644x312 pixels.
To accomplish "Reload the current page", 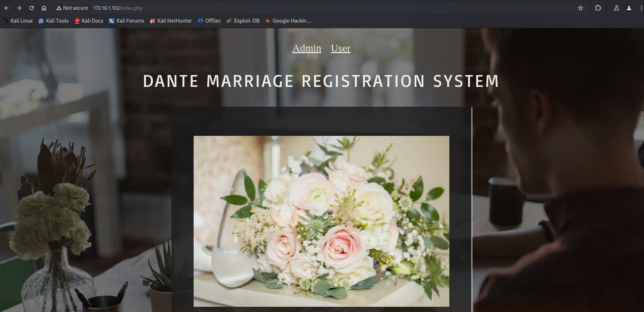I will (x=32, y=8).
